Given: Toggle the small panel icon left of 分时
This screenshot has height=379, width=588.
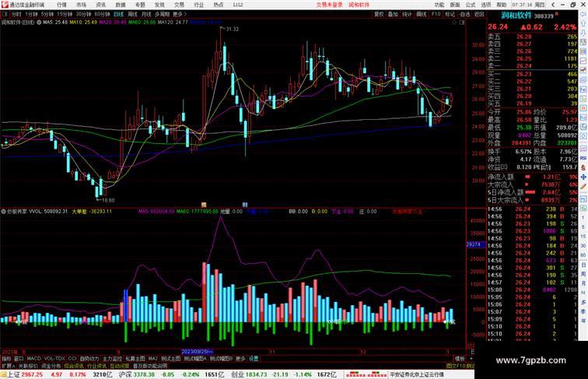Looking at the screenshot, I should [5, 14].
